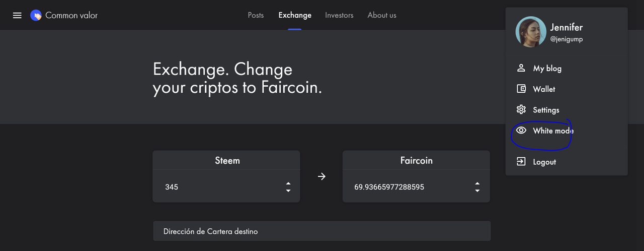This screenshot has width=644, height=251.
Task: Increase the Faircoin amount with up arrow
Action: pyautogui.click(x=477, y=183)
